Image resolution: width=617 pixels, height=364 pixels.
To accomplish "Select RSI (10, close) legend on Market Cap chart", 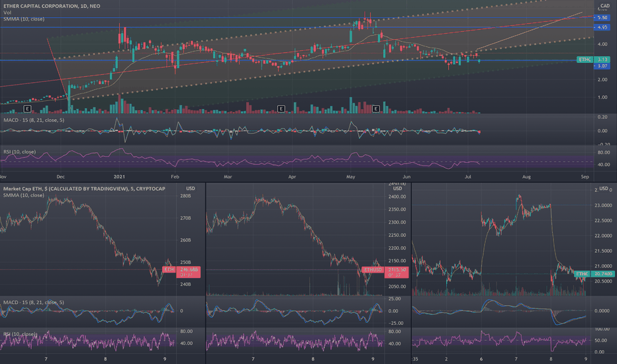I will 20,334.
